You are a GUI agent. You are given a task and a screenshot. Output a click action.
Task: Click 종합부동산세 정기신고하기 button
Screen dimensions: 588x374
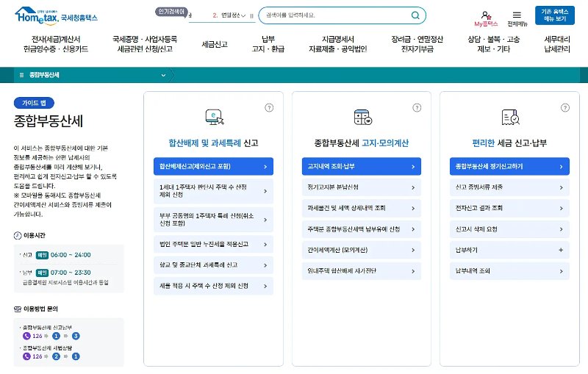coord(509,166)
